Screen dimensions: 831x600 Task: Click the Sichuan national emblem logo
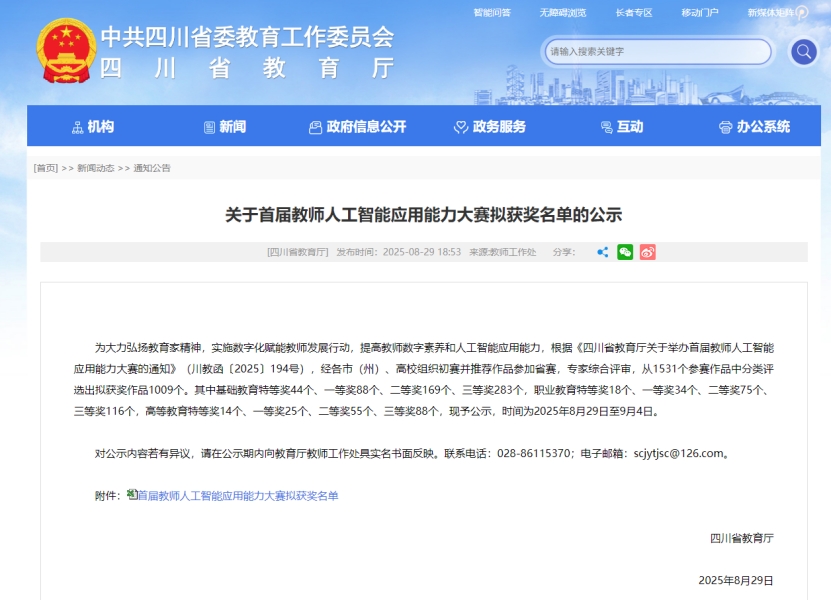[65, 52]
